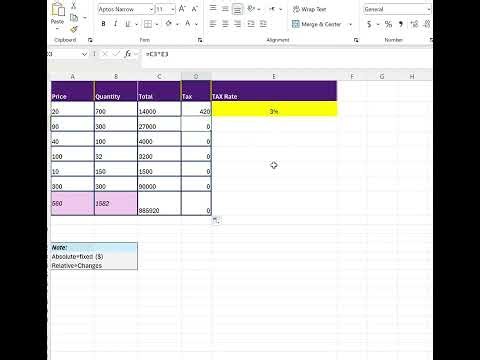Screen dimensions: 480x360
Task: Expand the font color dropdown arrow
Action: coord(197,24)
